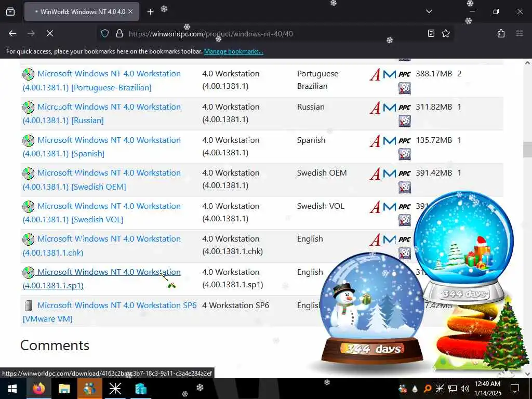Click the CD icon in Swedish VOL row
Image resolution: width=532 pixels, height=399 pixels.
pos(29,207)
